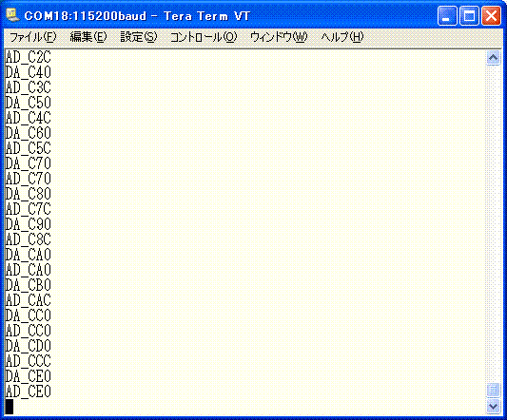The image size is (507, 420).
Task: Click the COM18:115200baud title bar text
Action: 86,16
